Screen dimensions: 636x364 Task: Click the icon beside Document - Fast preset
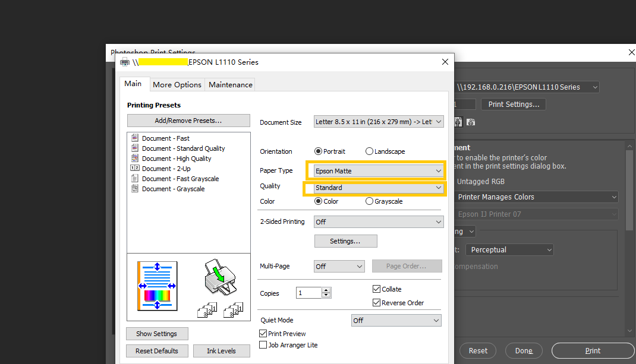click(x=135, y=138)
